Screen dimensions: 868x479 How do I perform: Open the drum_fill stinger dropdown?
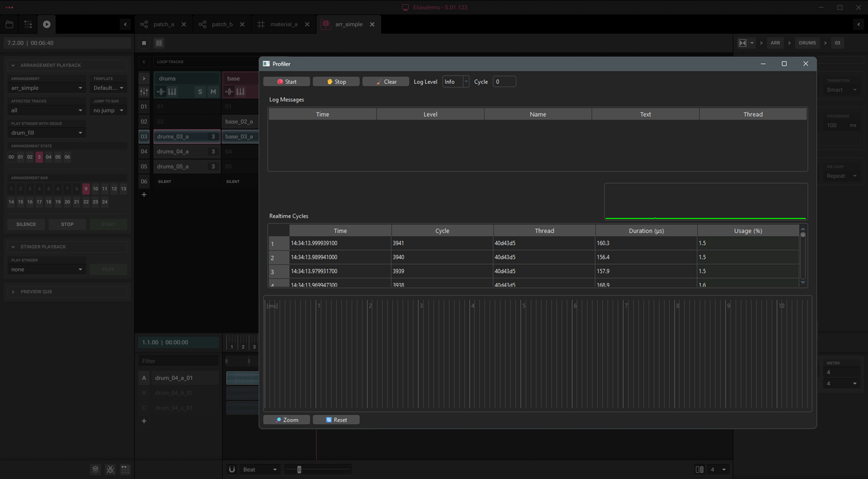click(x=47, y=133)
